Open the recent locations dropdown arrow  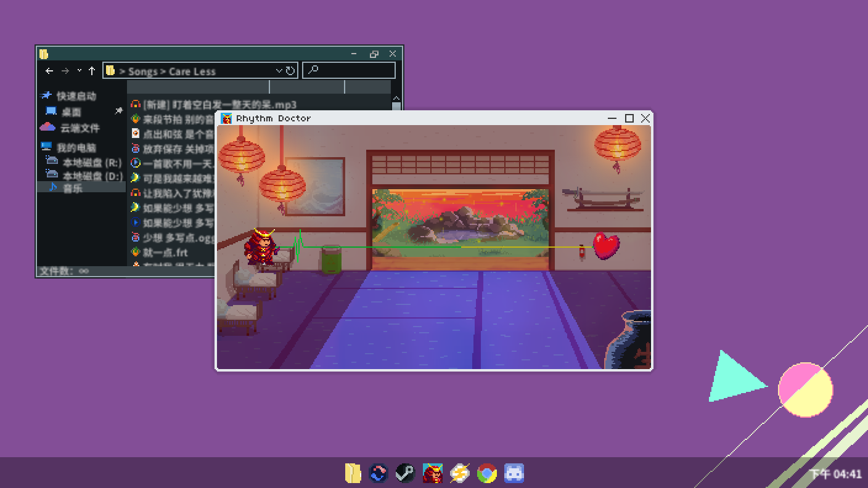tap(79, 71)
